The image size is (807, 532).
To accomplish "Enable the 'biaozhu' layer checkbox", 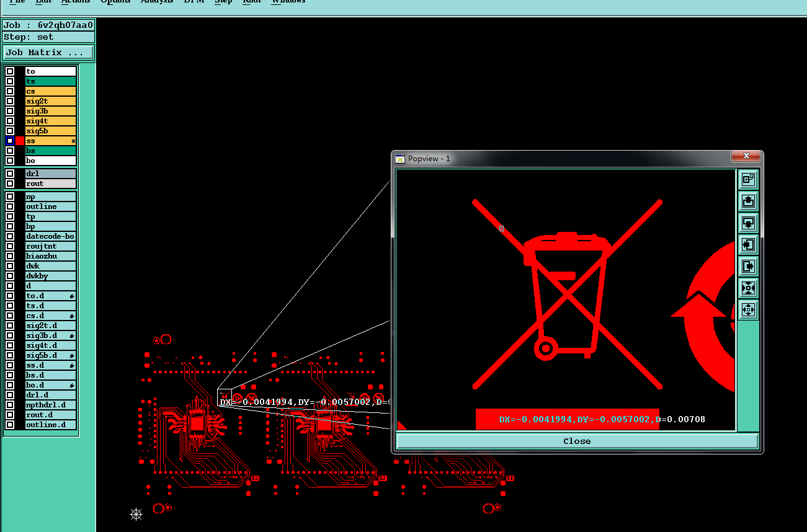I will (10, 256).
